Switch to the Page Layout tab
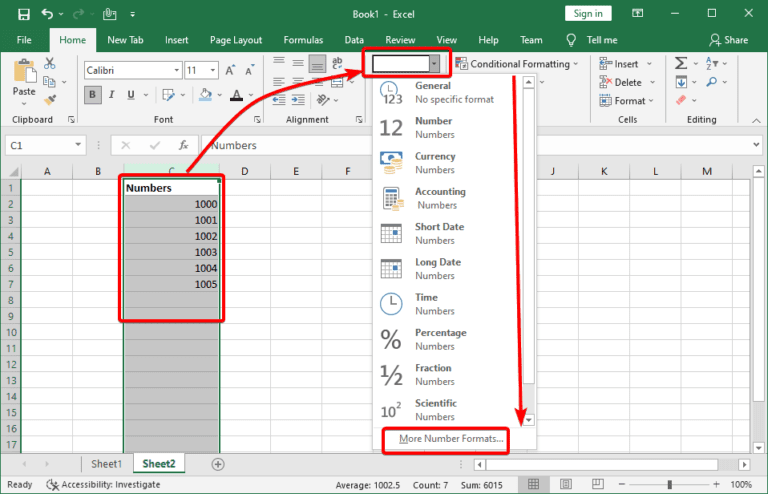The image size is (768, 494). [x=236, y=40]
